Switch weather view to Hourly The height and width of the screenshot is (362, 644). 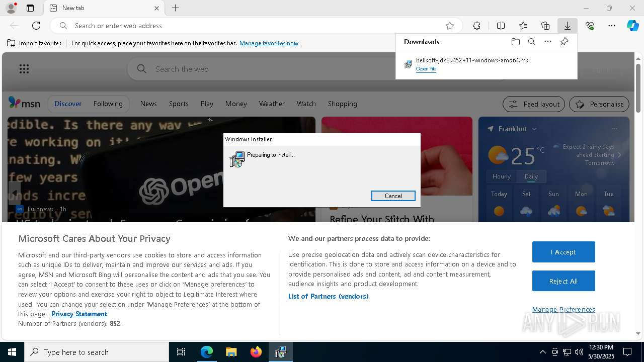pos(501,176)
